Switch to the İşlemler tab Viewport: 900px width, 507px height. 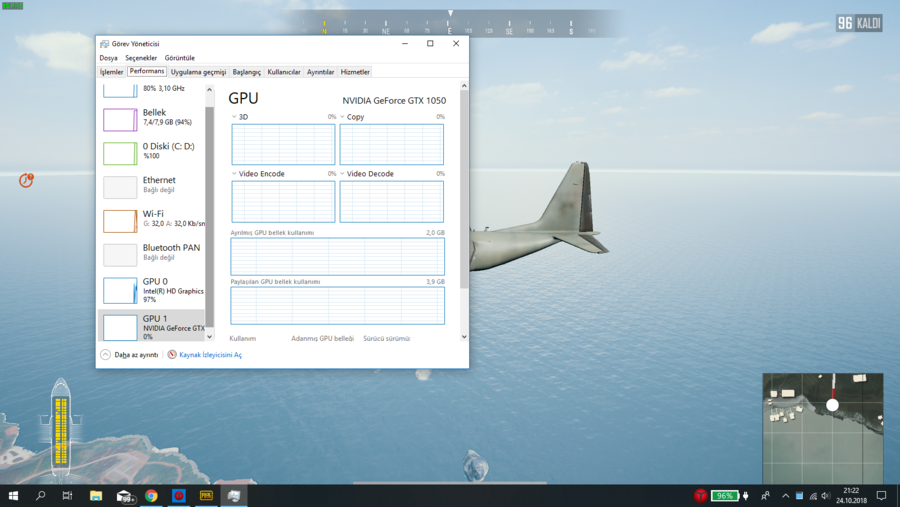pyautogui.click(x=111, y=72)
